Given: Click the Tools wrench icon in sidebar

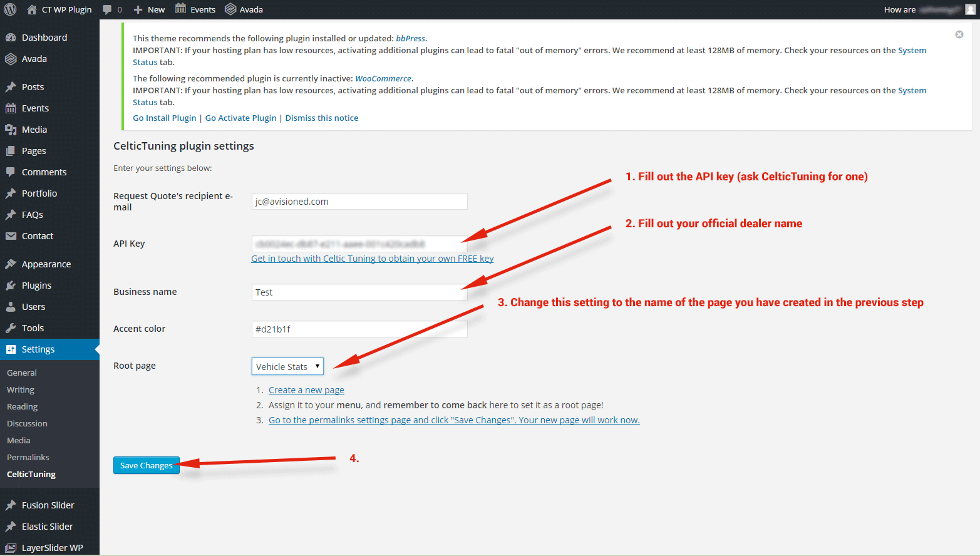Looking at the screenshot, I should 11,328.
